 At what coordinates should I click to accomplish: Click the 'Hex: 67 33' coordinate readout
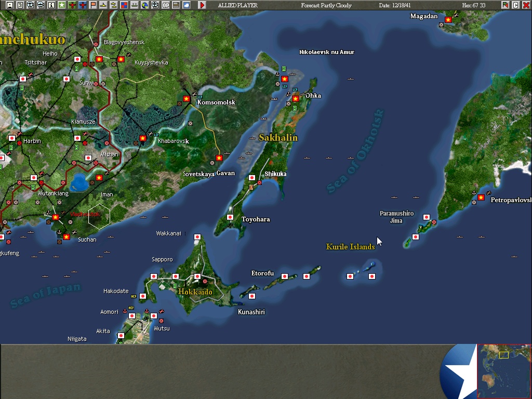pyautogui.click(x=474, y=5)
